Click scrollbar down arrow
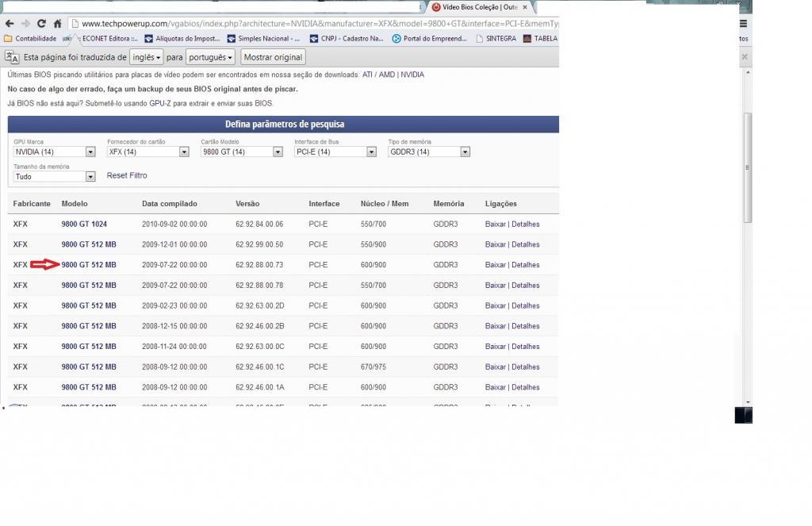 pos(748,402)
